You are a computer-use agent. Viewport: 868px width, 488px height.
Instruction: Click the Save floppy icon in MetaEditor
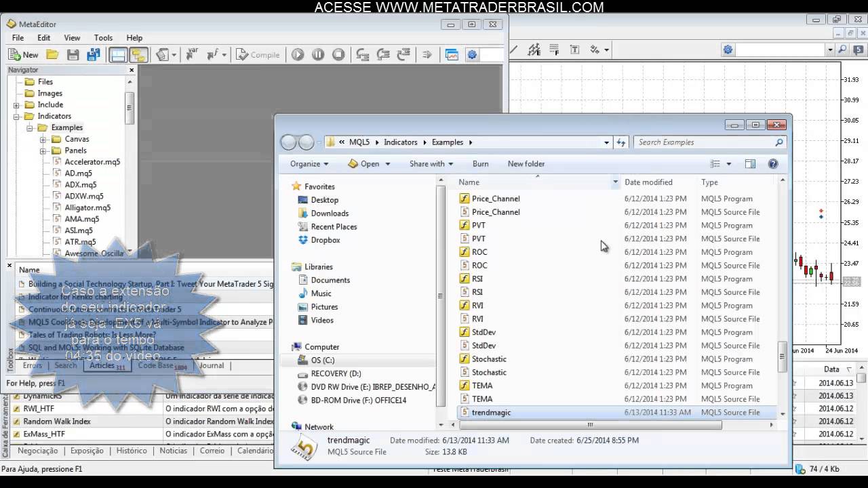(x=73, y=55)
